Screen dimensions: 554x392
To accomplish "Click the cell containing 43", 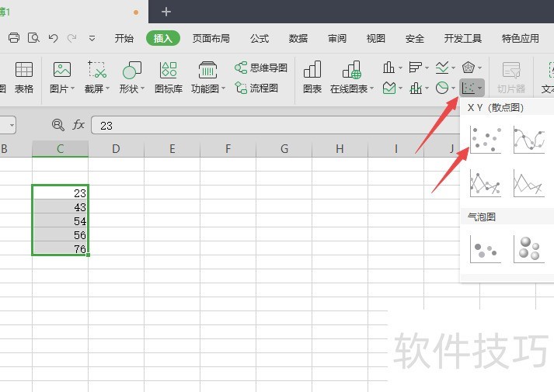I will 60,206.
